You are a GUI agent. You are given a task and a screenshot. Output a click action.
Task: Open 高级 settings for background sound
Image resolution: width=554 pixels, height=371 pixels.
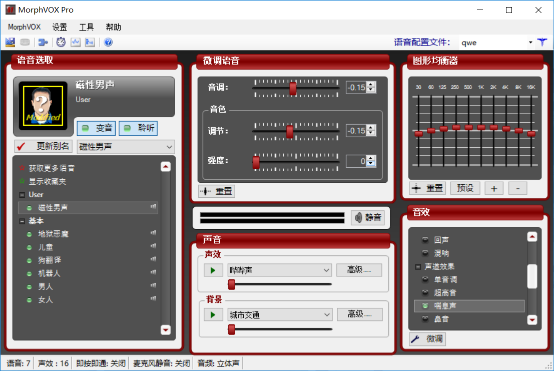tap(360, 314)
